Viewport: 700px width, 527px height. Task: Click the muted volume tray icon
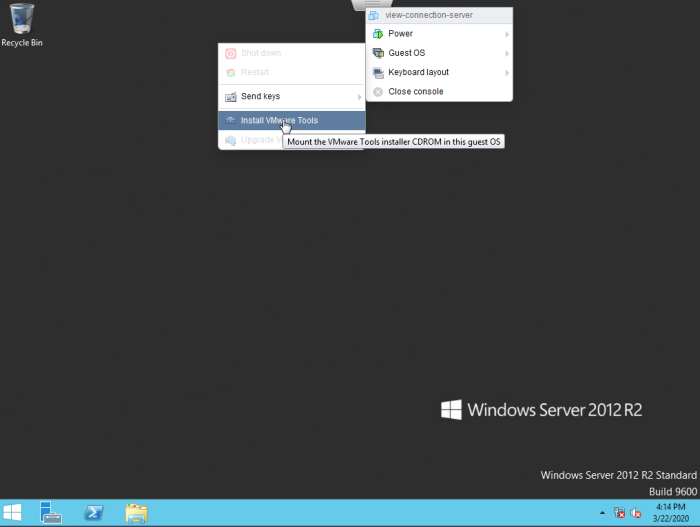(x=635, y=513)
